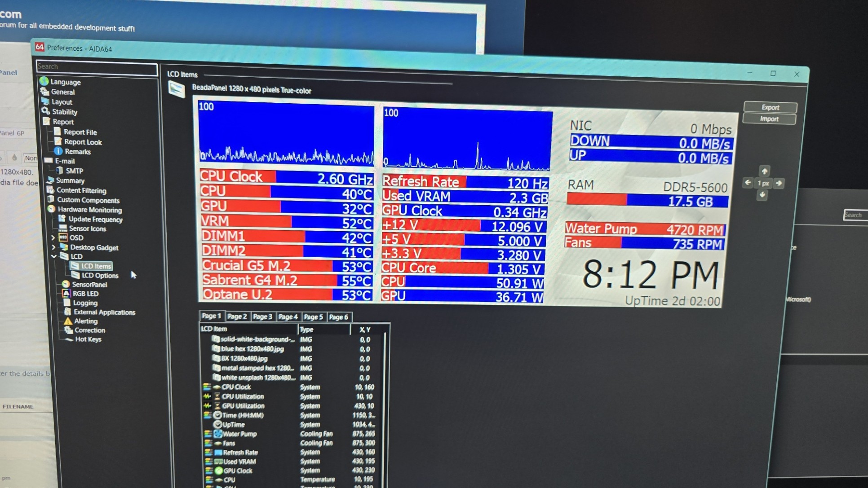Click the Export button

pos(770,107)
